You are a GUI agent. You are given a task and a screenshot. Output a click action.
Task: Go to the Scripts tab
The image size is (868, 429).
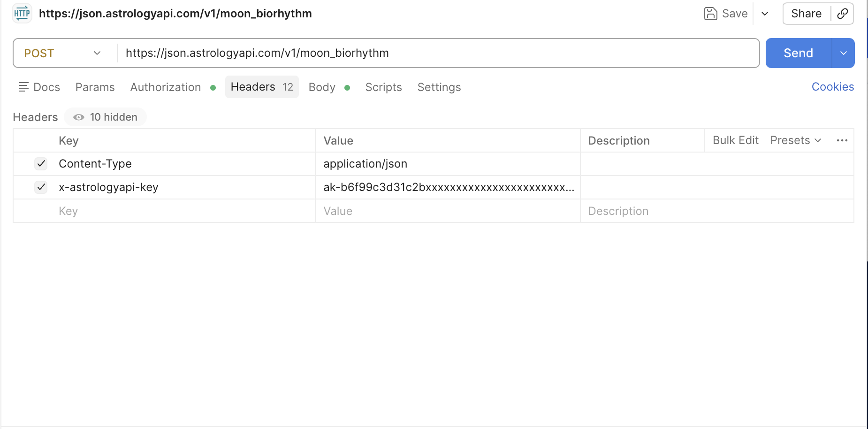coord(383,87)
